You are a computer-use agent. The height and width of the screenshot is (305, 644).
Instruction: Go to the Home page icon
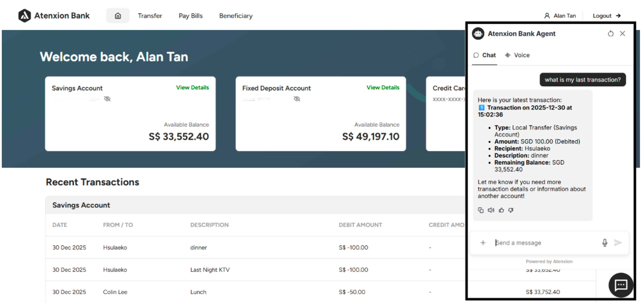(118, 16)
